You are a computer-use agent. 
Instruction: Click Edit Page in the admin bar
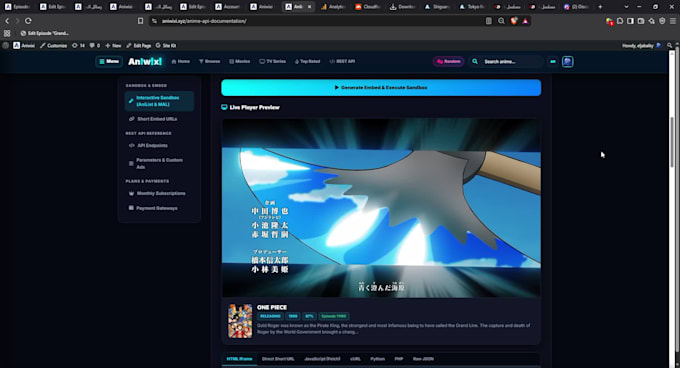[139, 46]
